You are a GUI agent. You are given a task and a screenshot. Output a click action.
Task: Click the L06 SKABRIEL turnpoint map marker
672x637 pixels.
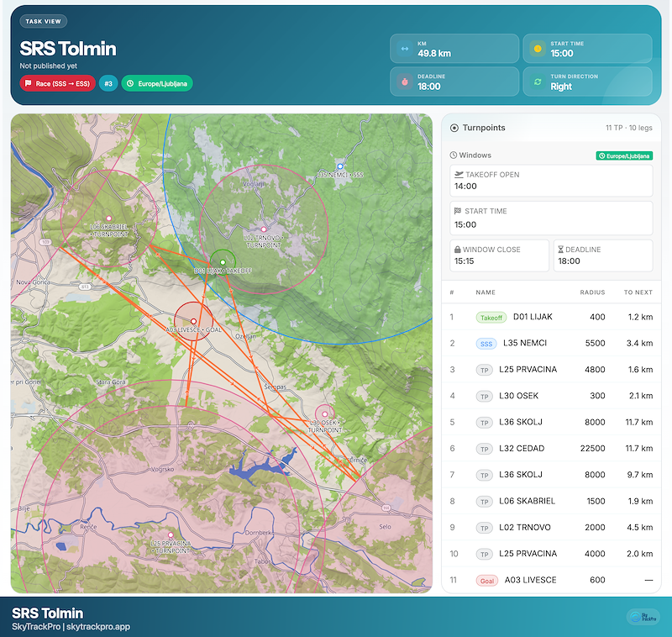pos(109,218)
